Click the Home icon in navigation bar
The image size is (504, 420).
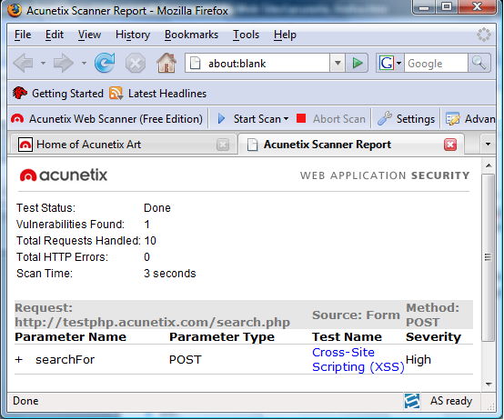click(x=166, y=63)
